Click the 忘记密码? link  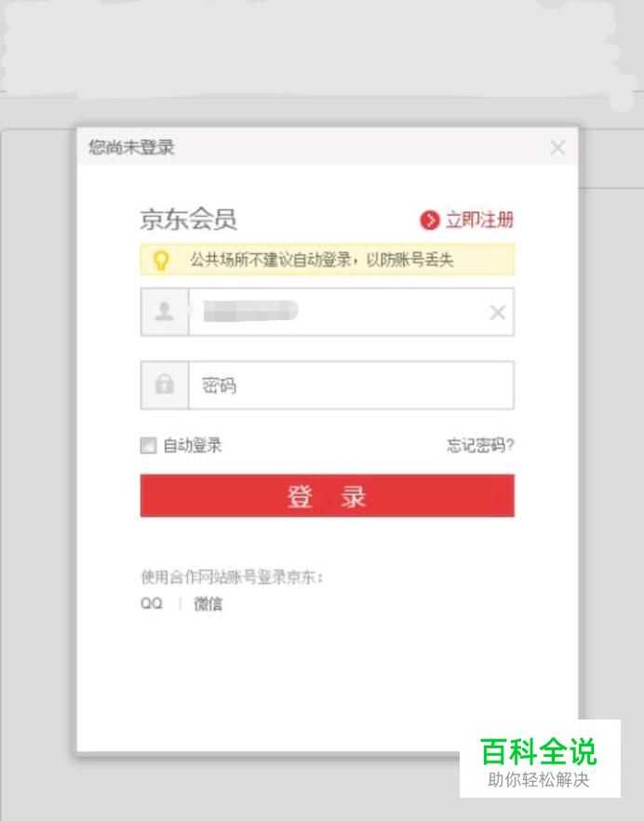(x=480, y=445)
